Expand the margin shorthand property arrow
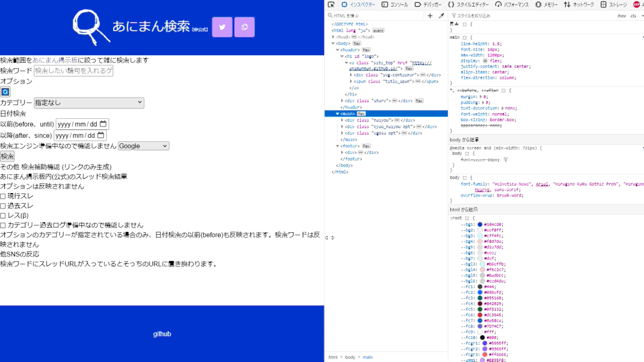Screen dimensions: 644x362 480,97
